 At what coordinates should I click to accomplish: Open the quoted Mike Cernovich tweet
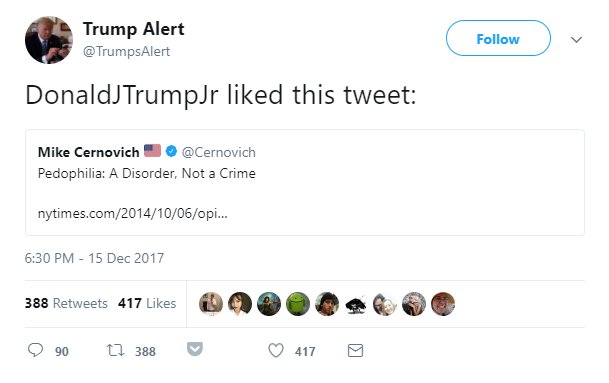point(305,183)
